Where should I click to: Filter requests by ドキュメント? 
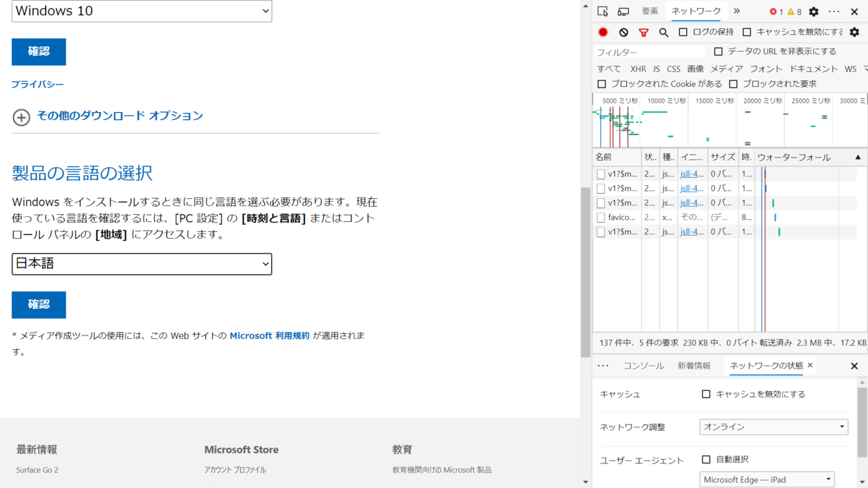coord(814,69)
